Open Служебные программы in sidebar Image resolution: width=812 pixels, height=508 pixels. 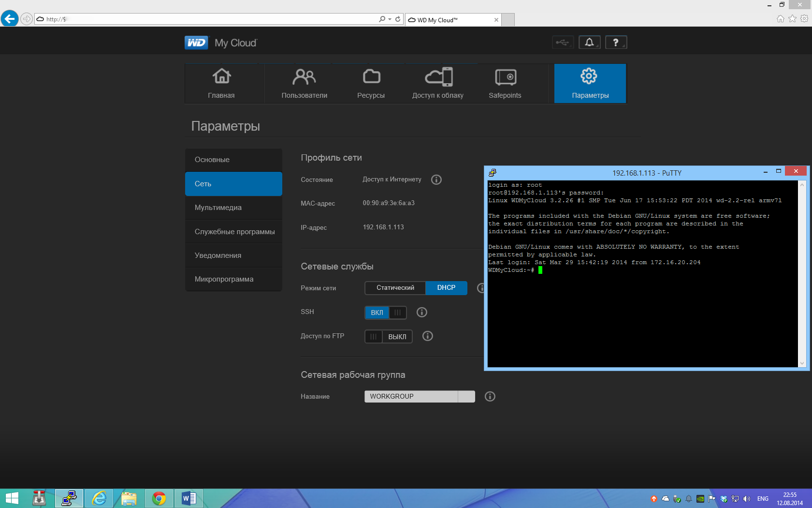click(x=233, y=232)
